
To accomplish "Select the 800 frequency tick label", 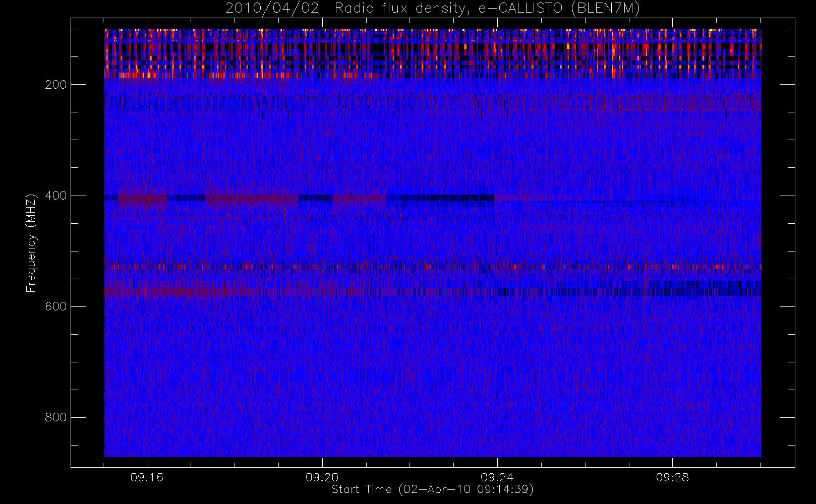I will [56, 417].
